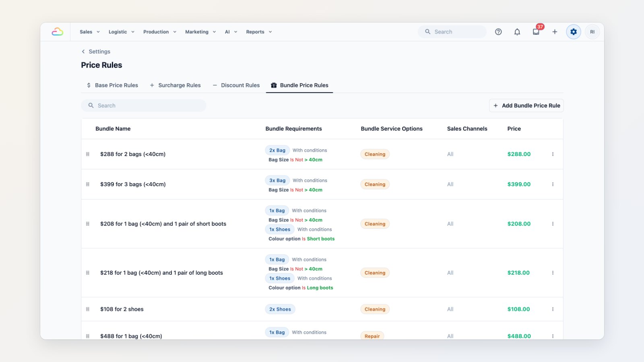Open row menu for $399 for 3 bags
Viewport: 644px width, 362px height.
pos(553,184)
